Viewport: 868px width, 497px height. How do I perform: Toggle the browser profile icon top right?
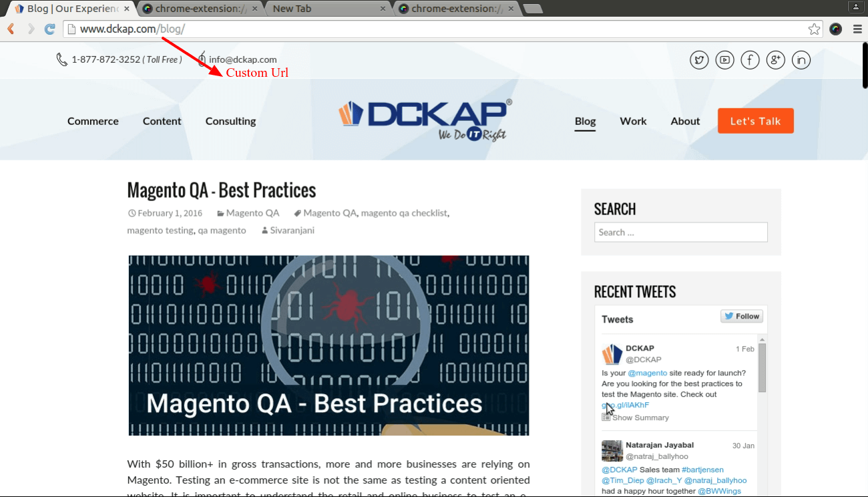[x=855, y=7]
